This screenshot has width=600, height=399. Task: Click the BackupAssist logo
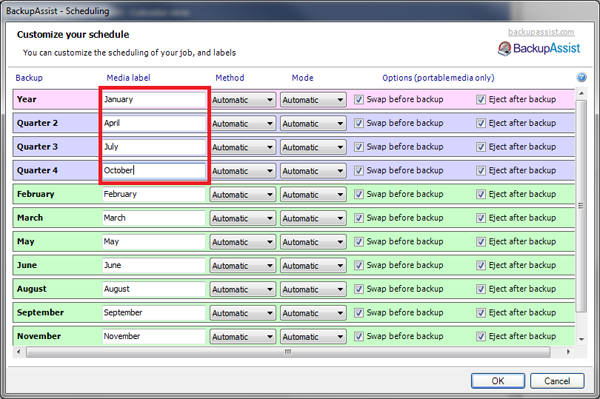(x=539, y=49)
